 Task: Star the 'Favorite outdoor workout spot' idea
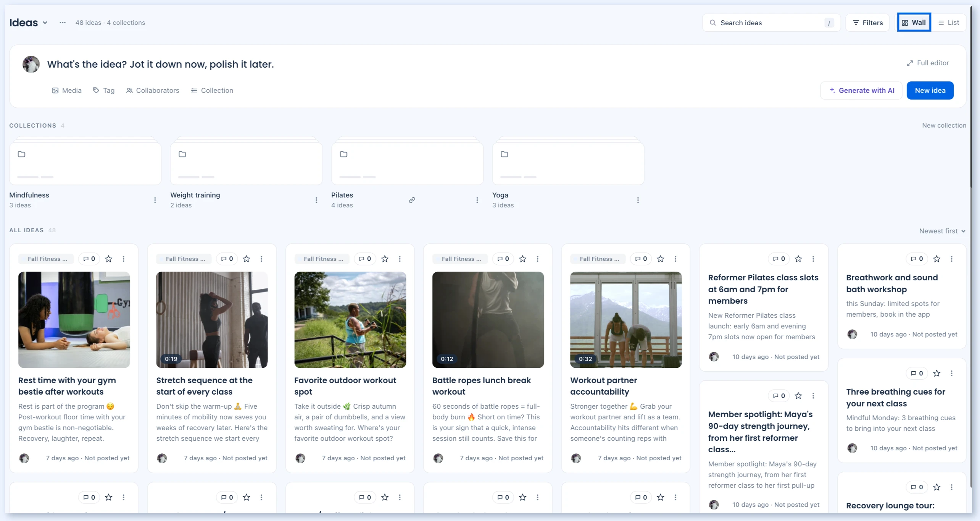[385, 259]
